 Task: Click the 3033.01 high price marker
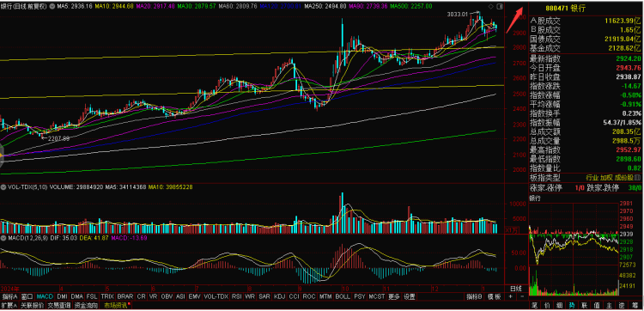coord(457,15)
